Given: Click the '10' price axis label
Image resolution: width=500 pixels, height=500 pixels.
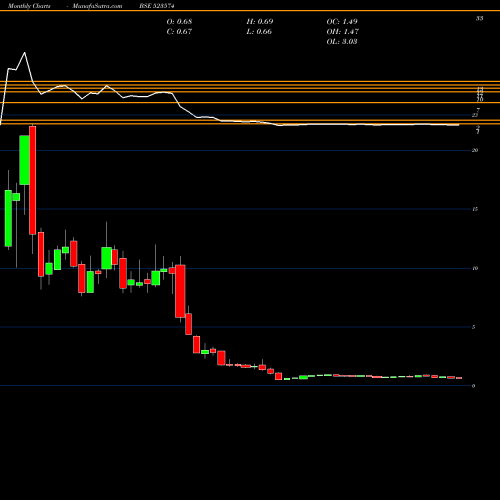Looking at the screenshot, I should tap(475, 268).
